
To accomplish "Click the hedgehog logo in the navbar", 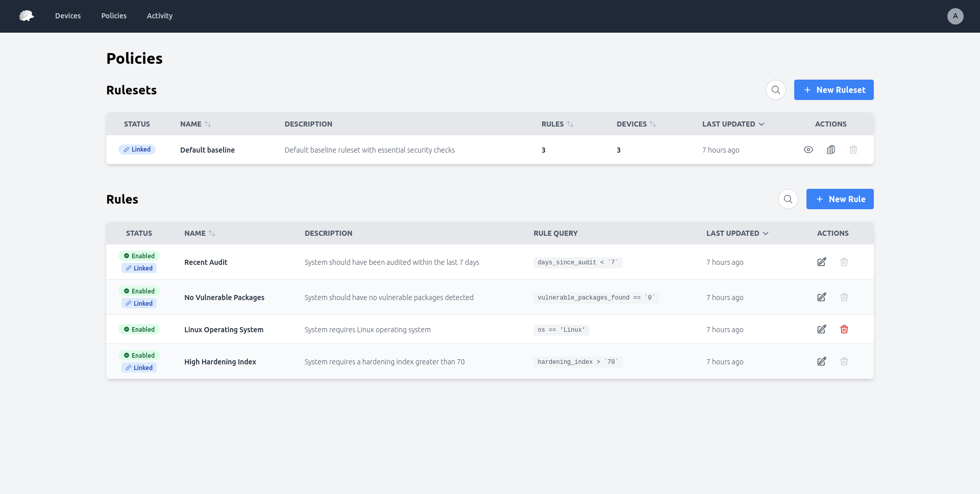I will coord(26,16).
